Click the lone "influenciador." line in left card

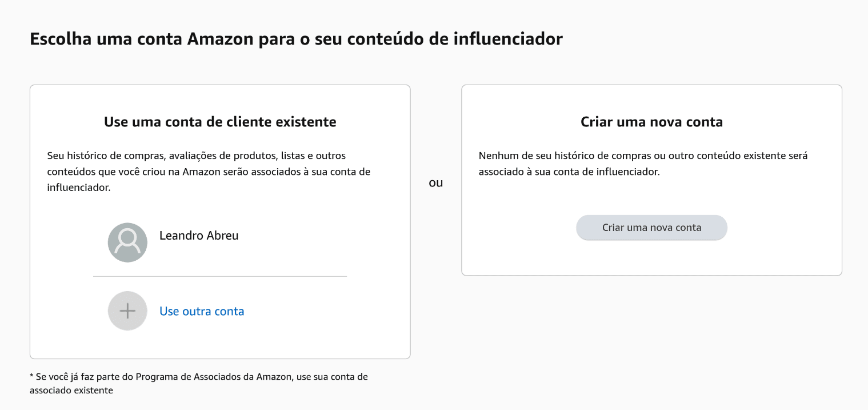(78, 188)
